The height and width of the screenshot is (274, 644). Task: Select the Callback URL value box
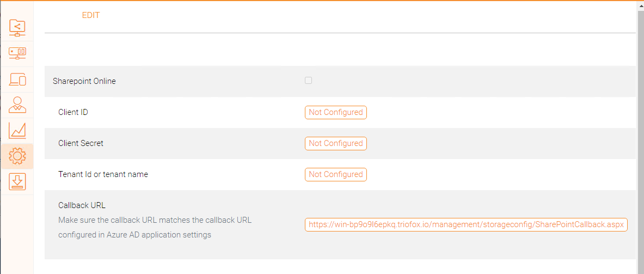pyautogui.click(x=466, y=224)
